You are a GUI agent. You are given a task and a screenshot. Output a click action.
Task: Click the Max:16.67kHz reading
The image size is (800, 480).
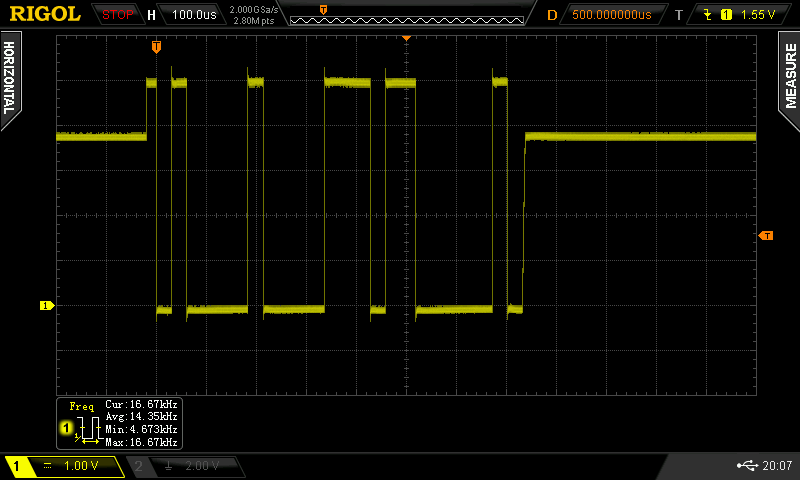141,442
